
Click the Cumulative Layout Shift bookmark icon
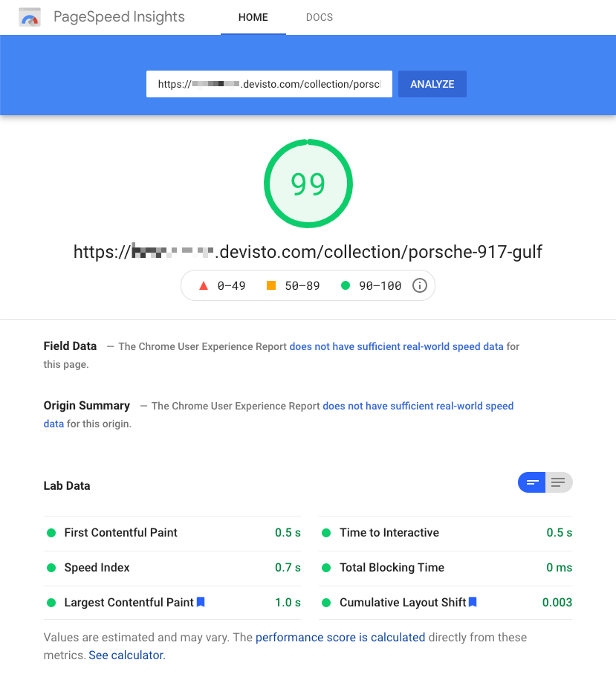coord(473,602)
